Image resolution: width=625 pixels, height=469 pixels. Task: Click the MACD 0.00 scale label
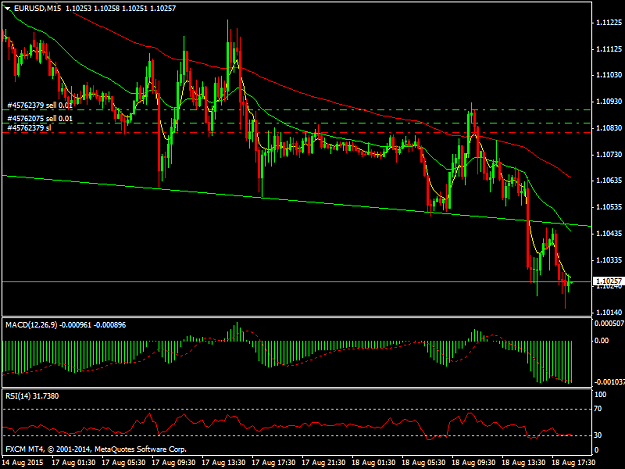click(601, 341)
